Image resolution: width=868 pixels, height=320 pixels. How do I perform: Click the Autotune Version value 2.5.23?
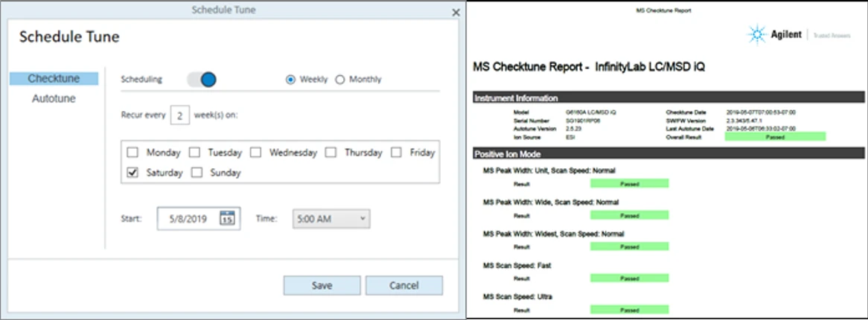[x=572, y=129]
